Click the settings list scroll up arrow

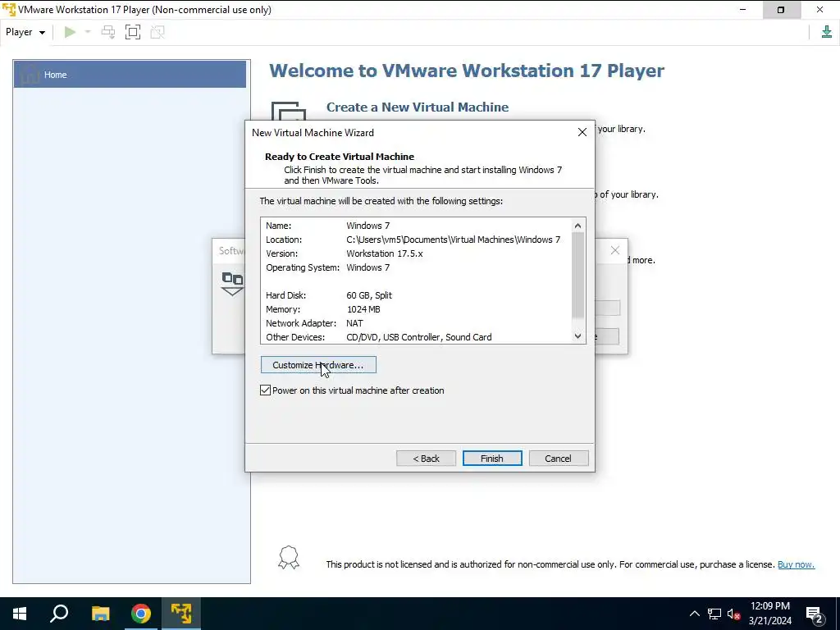click(577, 226)
